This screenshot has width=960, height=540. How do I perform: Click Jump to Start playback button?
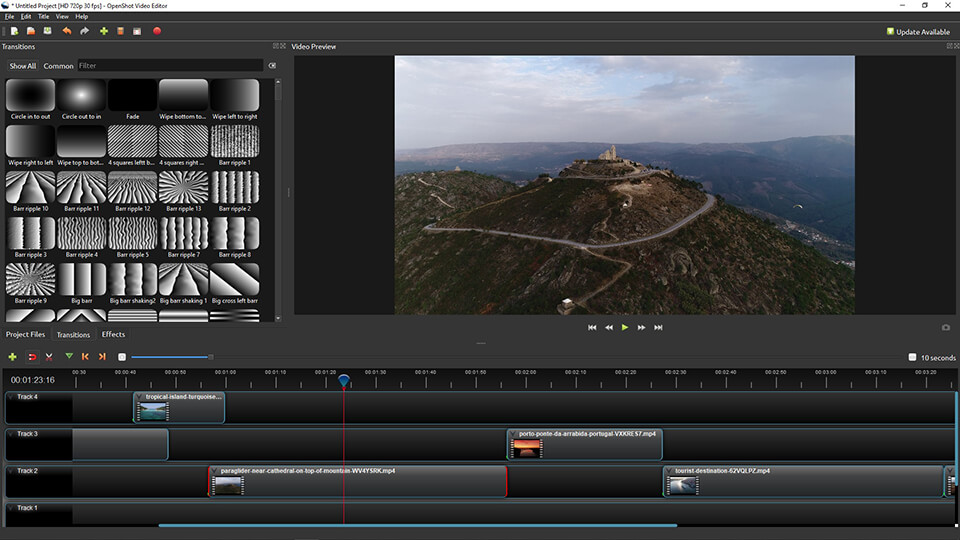[592, 328]
